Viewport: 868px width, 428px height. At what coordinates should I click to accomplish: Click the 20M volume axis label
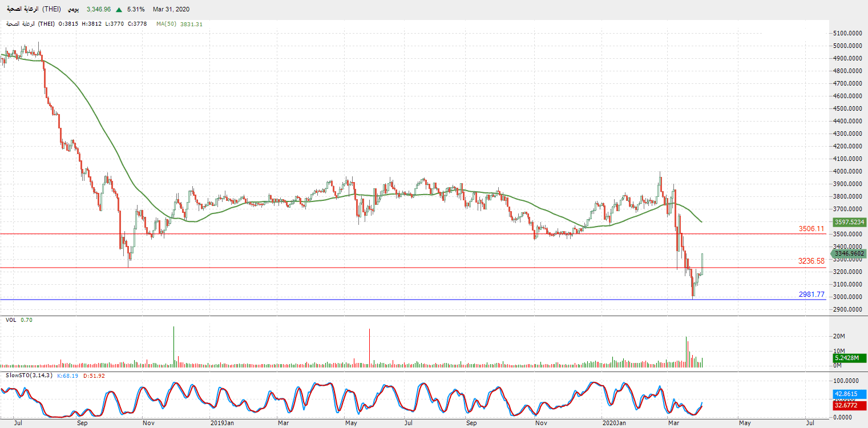click(839, 336)
